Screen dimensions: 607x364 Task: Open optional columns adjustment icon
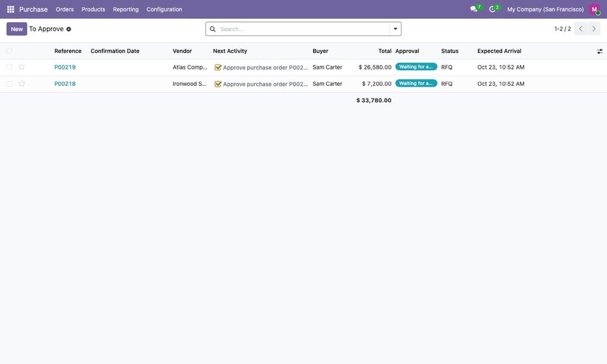coord(599,51)
